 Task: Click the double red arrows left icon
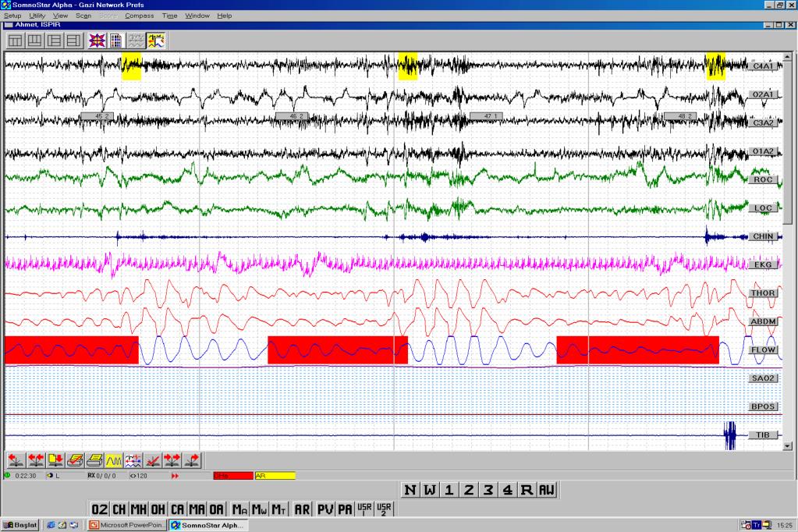click(34, 459)
